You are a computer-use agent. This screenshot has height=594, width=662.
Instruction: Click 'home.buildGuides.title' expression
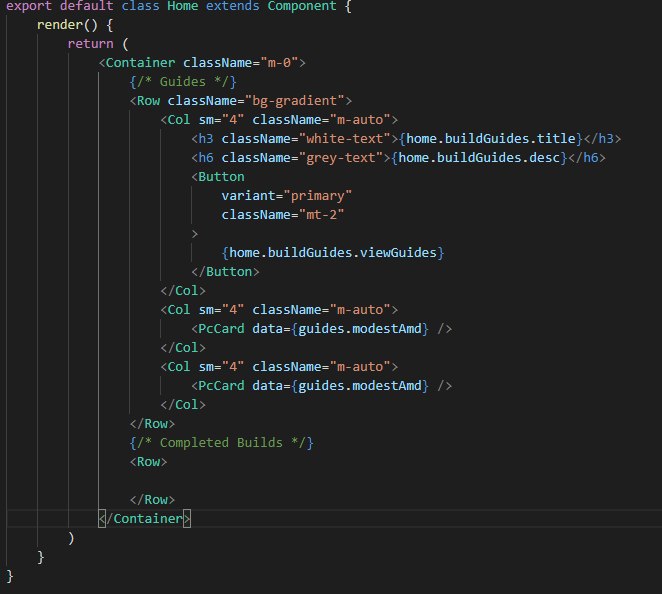coord(491,139)
